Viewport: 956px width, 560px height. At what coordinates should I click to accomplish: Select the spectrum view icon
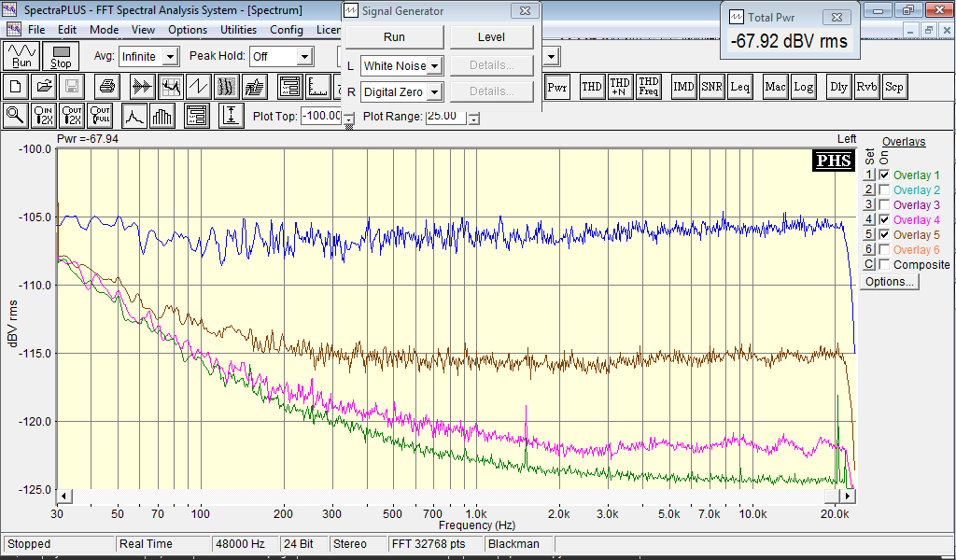click(171, 87)
